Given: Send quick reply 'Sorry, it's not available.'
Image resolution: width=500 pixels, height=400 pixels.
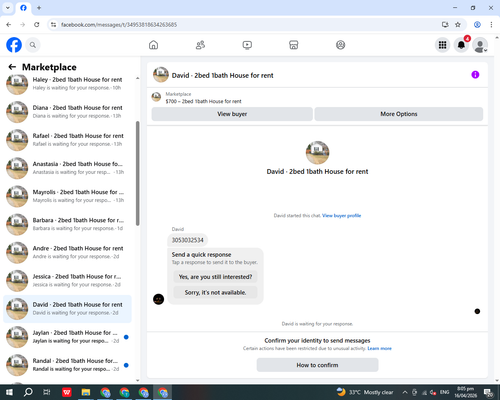Looking at the screenshot, I should [x=215, y=292].
